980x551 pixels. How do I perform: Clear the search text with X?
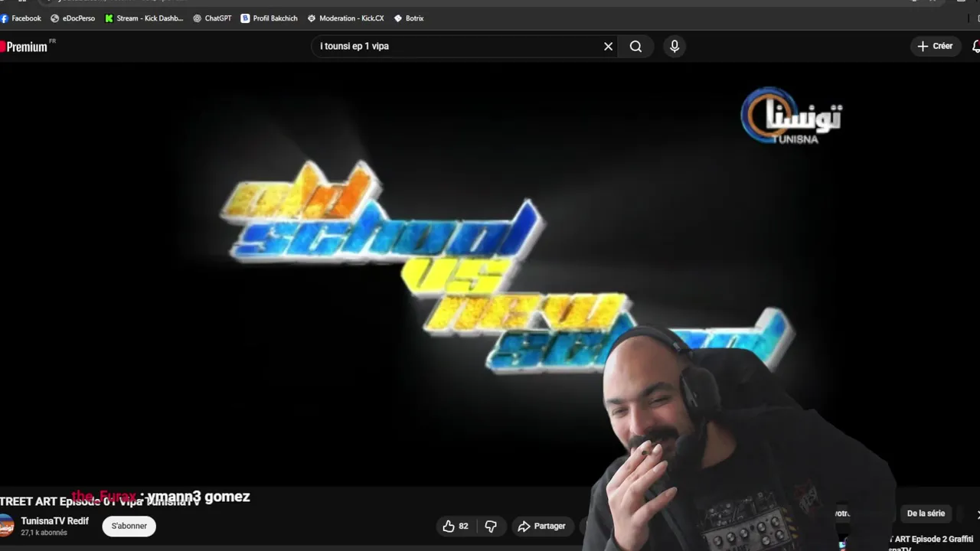tap(608, 47)
